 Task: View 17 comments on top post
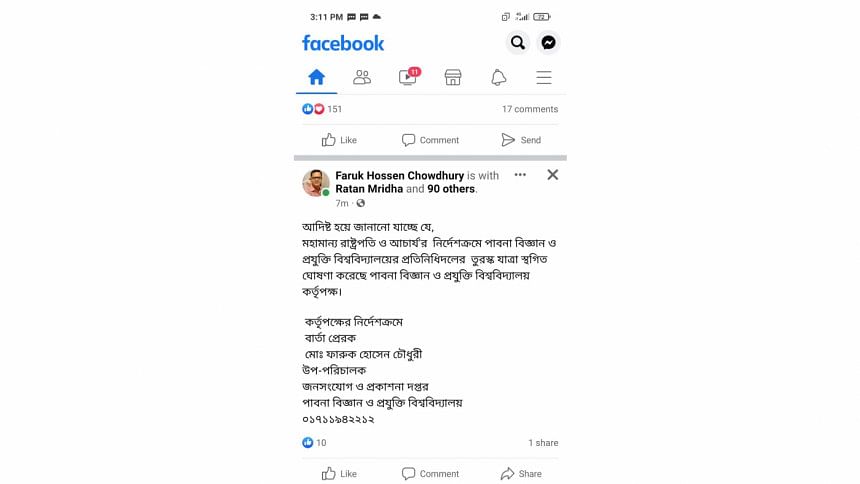[530, 109]
